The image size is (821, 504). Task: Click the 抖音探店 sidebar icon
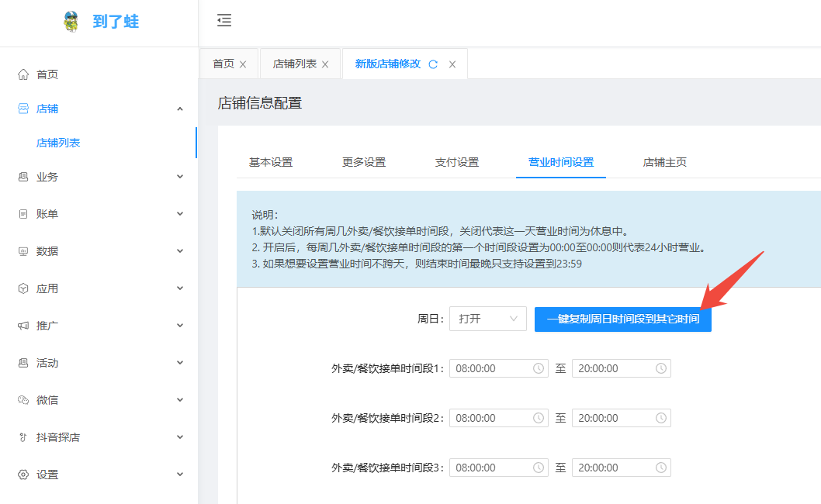point(23,437)
